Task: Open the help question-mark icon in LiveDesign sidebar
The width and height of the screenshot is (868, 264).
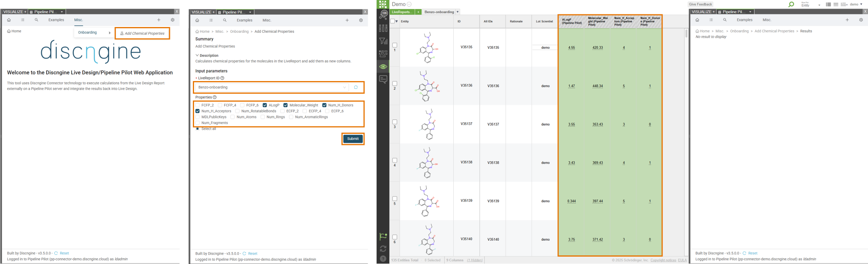Action: [x=383, y=259]
